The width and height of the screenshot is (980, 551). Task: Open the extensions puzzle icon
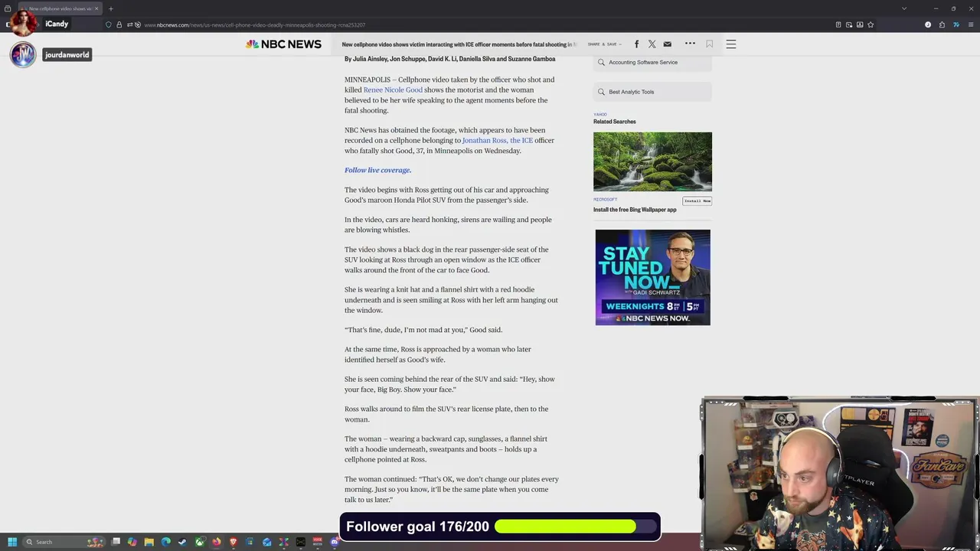pyautogui.click(x=942, y=24)
